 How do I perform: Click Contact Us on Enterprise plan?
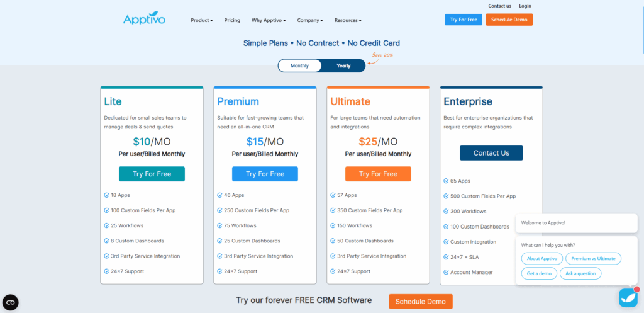pos(491,153)
